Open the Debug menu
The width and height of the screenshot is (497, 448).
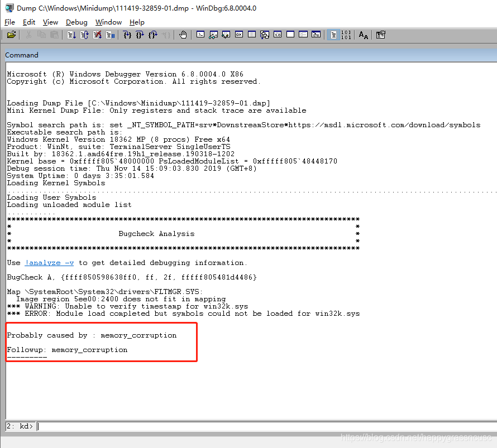pos(77,22)
